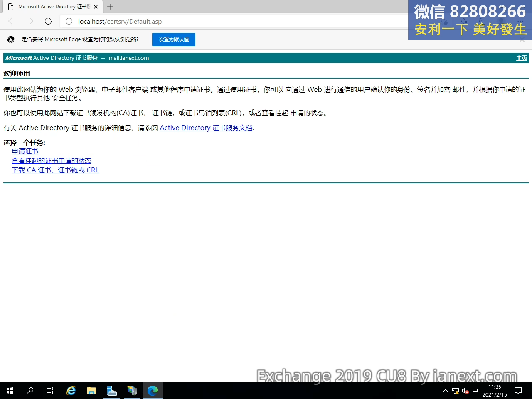Dismiss the default browser notification bar

[522, 39]
